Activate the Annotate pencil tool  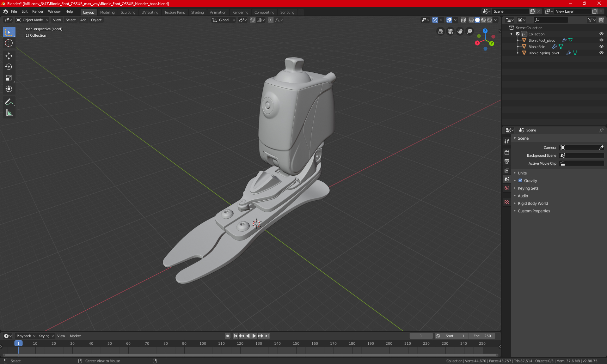[x=9, y=102]
